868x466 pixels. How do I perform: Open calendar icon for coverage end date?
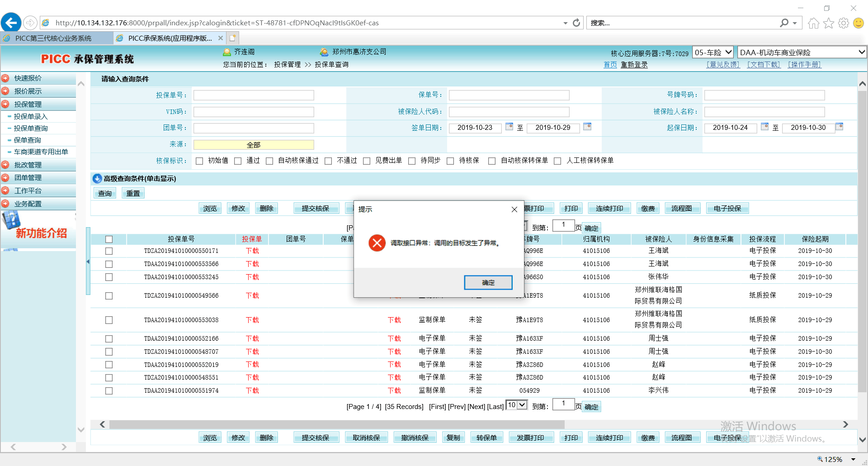(x=839, y=127)
